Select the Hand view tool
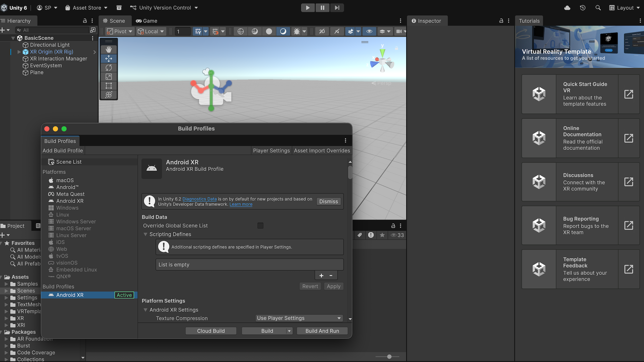 (109, 50)
